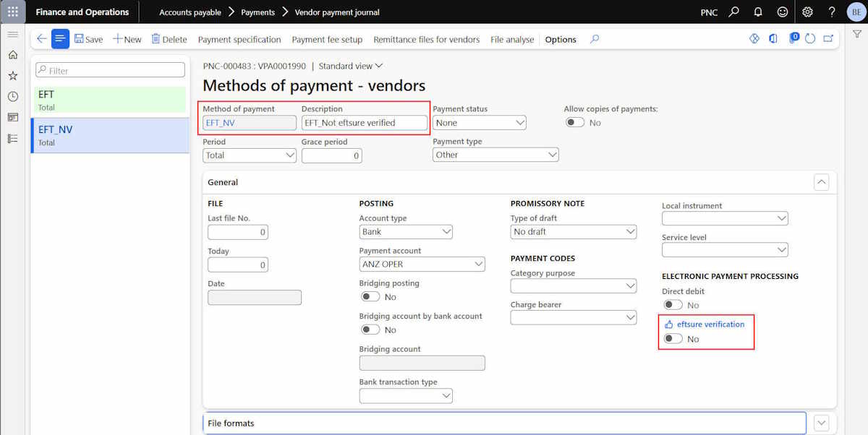Open the Options tab

pyautogui.click(x=561, y=40)
